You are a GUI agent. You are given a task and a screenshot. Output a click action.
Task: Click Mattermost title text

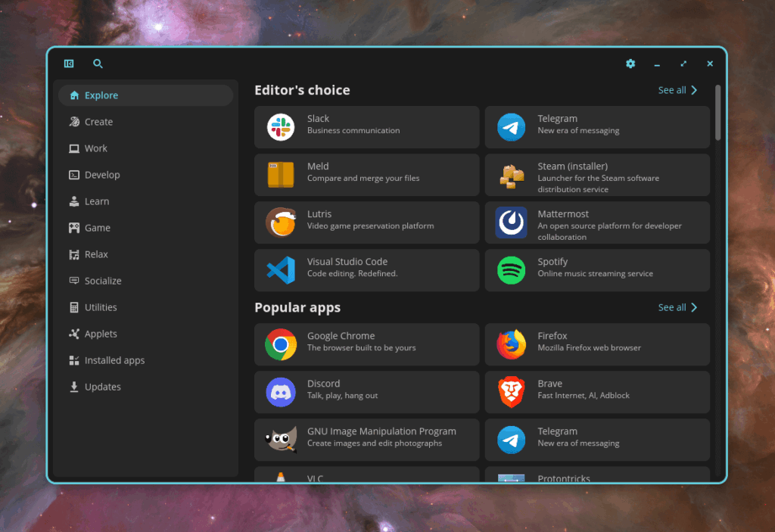click(x=563, y=214)
